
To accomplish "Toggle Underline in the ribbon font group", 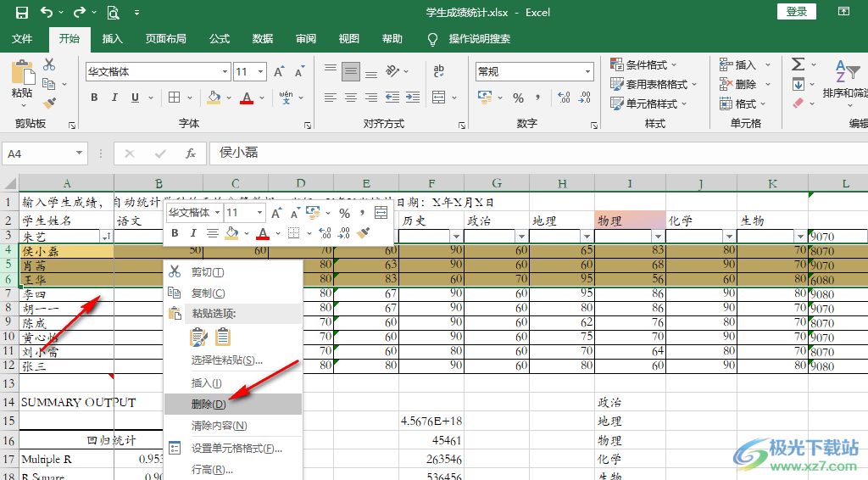I will click(x=134, y=98).
